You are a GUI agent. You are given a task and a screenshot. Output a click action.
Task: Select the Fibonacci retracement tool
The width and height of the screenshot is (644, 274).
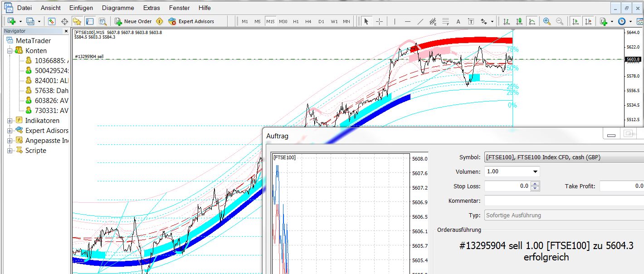pos(445,21)
